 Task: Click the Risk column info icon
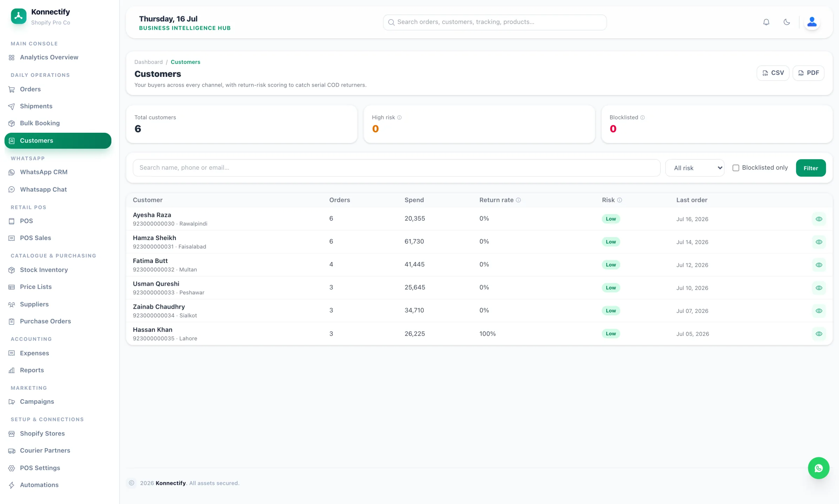[619, 200]
